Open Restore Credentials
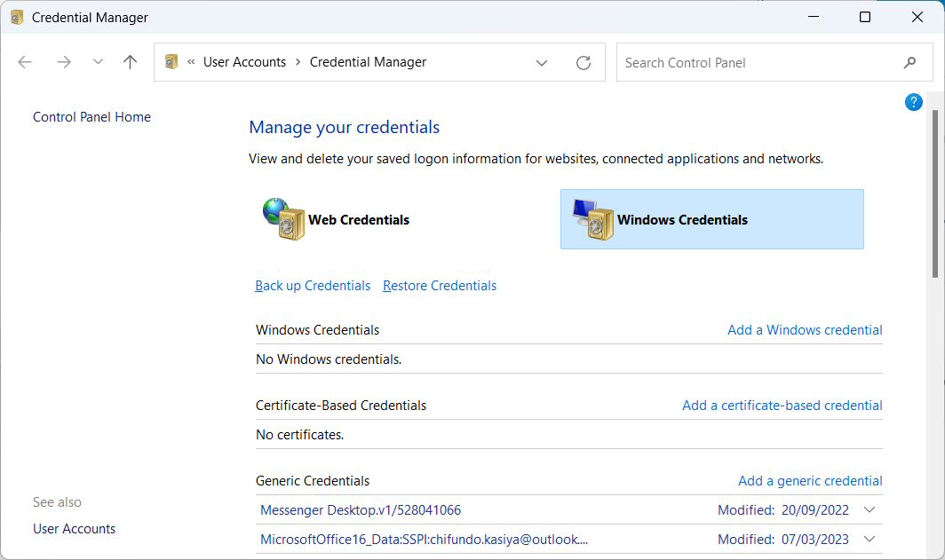This screenshot has height=560, width=945. point(439,285)
